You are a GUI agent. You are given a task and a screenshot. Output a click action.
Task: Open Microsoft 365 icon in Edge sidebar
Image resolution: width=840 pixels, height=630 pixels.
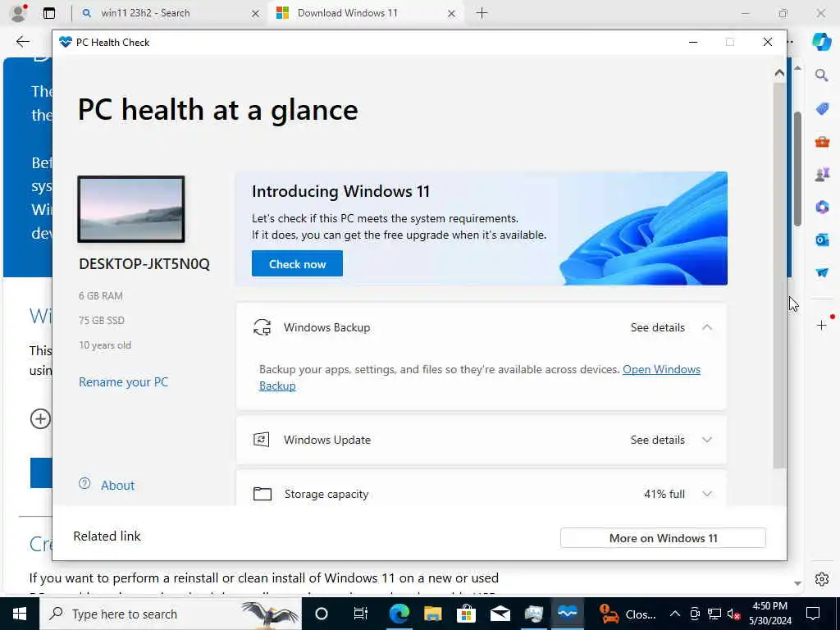tap(822, 207)
